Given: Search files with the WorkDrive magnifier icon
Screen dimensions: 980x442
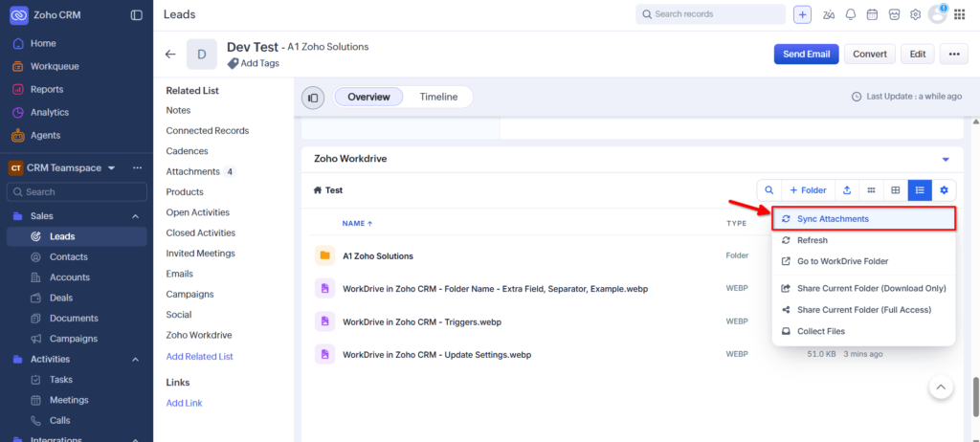Looking at the screenshot, I should pos(768,190).
